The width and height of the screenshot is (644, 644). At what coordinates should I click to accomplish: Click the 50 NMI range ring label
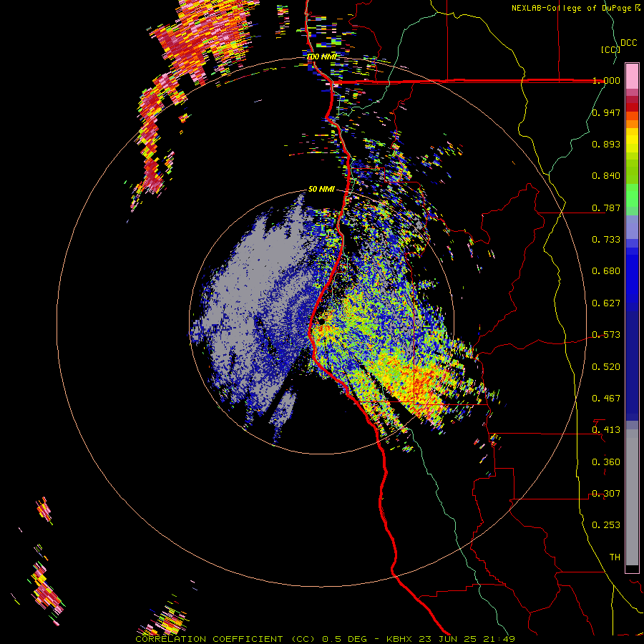pyautogui.click(x=321, y=190)
